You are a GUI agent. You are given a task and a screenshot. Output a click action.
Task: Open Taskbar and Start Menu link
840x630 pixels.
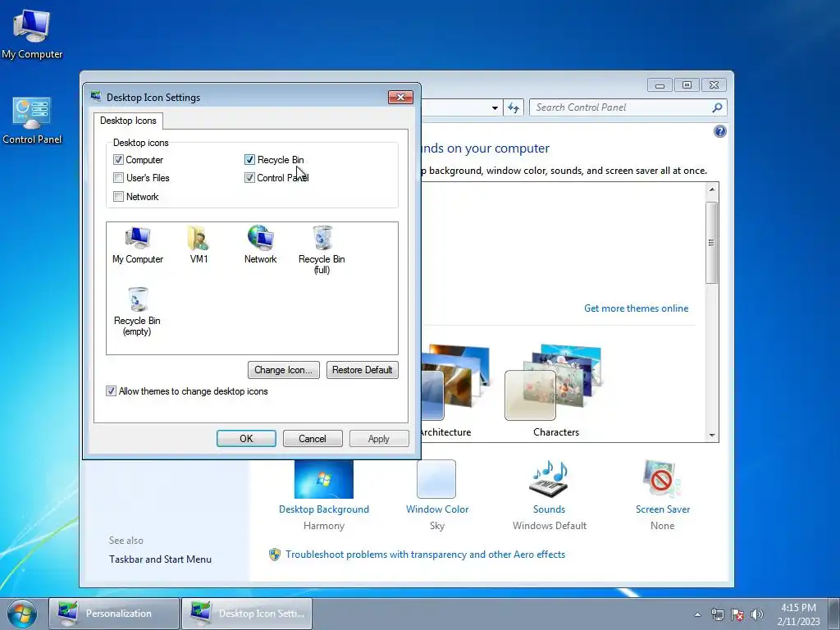[160, 559]
